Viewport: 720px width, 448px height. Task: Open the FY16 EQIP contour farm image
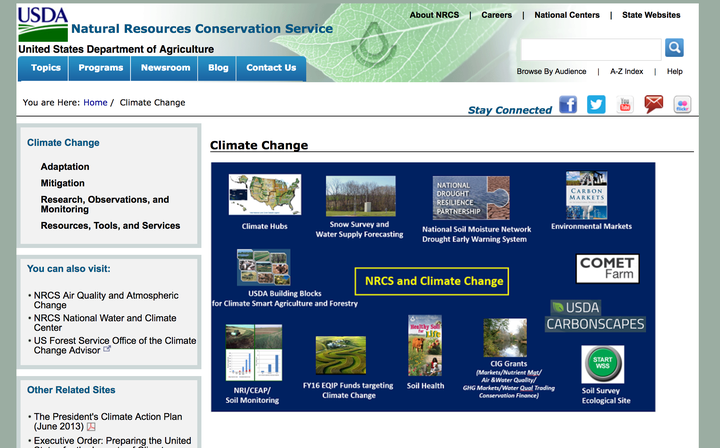[341, 355]
